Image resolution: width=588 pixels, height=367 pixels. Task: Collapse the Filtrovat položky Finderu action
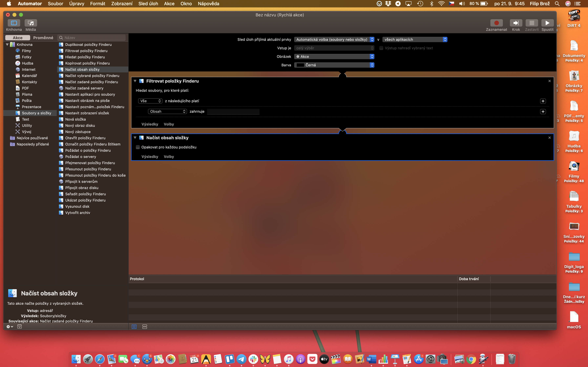(135, 81)
